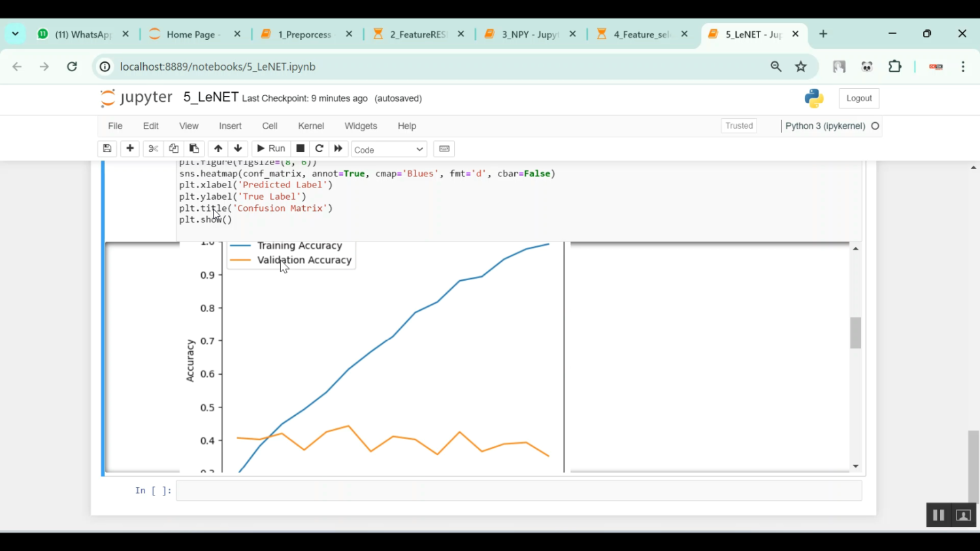Restart the kernel icon
Viewport: 980px width, 551px height.
point(319,149)
